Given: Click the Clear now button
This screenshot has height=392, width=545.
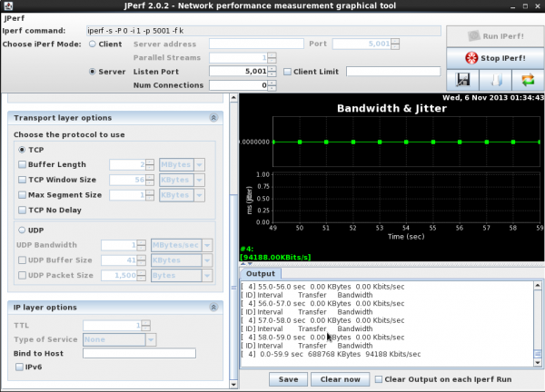Looking at the screenshot, I should coord(340,379).
